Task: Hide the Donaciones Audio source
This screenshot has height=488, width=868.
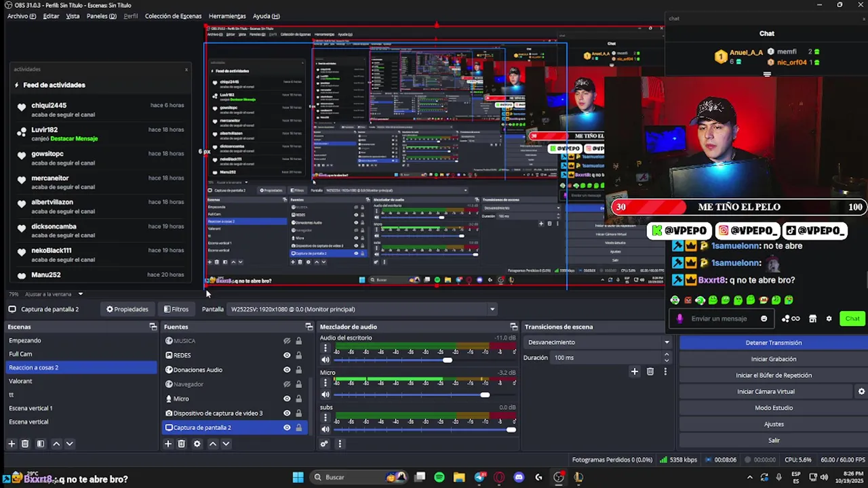Action: 287,370
